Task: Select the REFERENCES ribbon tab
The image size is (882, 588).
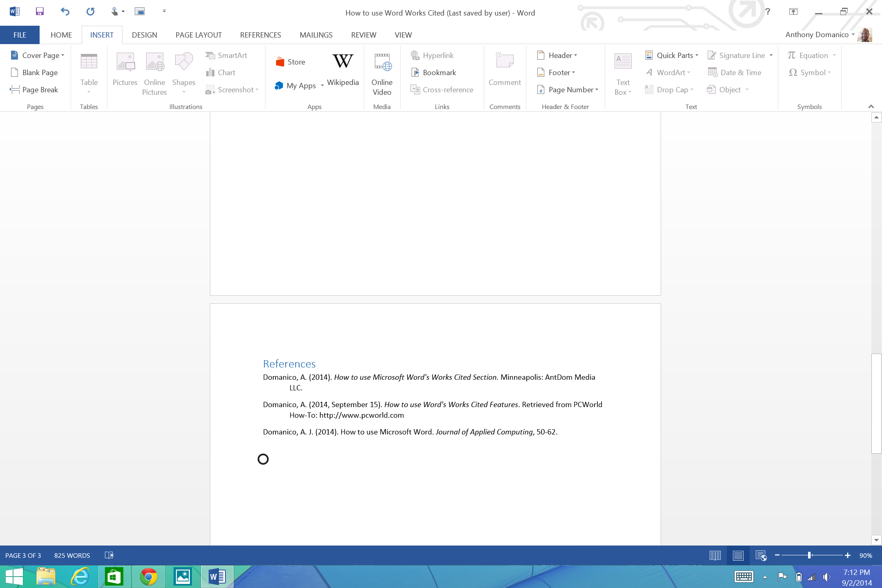Action: click(x=260, y=35)
